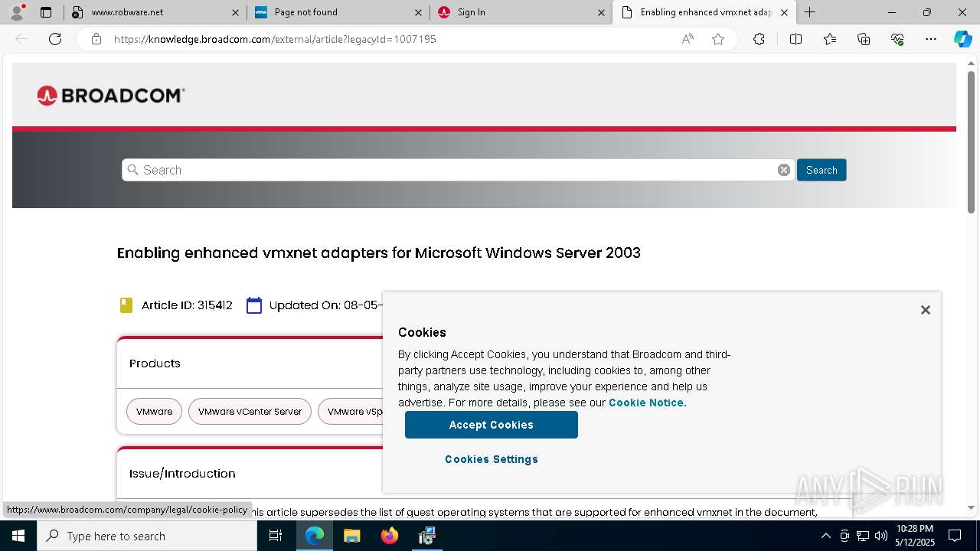
Task: Click the VMware product tag
Action: click(155, 412)
